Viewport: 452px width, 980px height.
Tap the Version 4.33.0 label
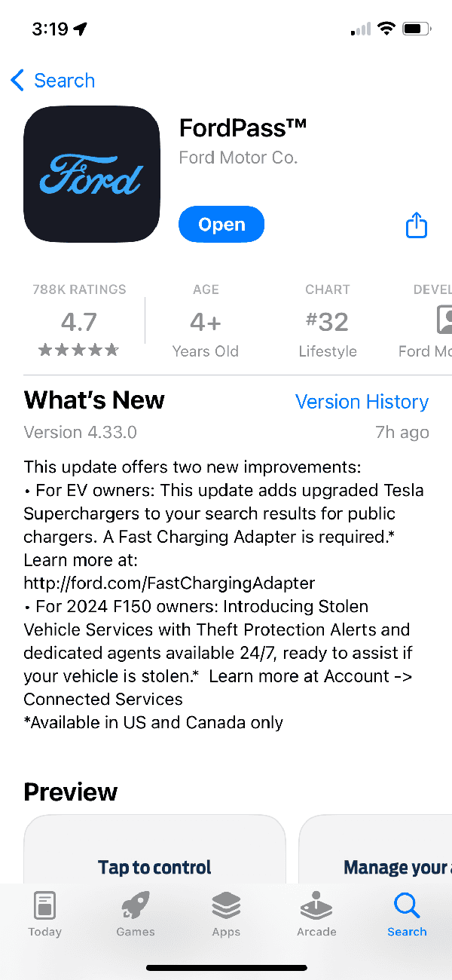(x=81, y=432)
